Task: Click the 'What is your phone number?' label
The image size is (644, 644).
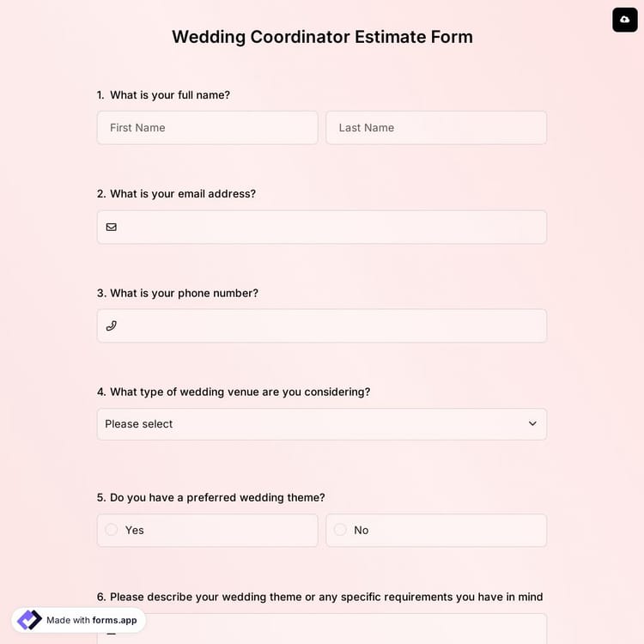Action: [184, 293]
